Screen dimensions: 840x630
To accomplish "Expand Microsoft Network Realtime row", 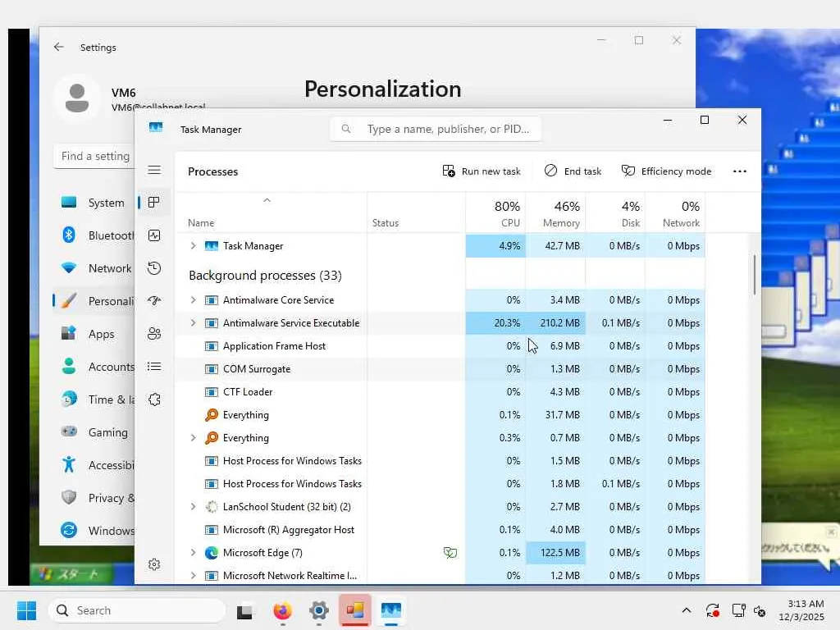I will pyautogui.click(x=193, y=576).
